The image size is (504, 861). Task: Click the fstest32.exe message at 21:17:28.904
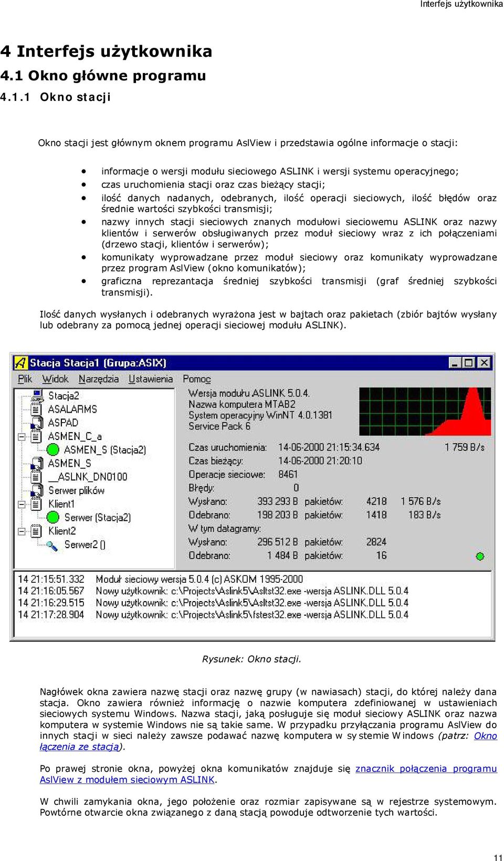pyautogui.click(x=252, y=614)
